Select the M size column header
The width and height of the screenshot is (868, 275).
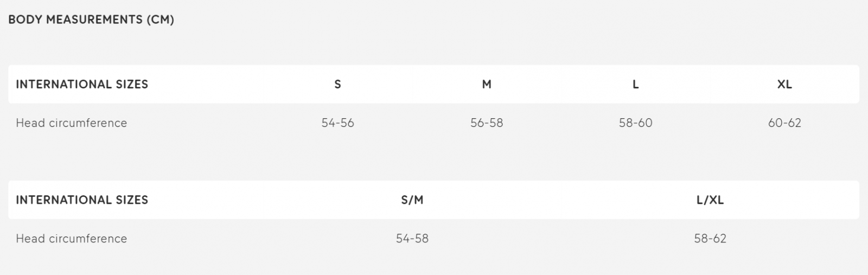487,84
